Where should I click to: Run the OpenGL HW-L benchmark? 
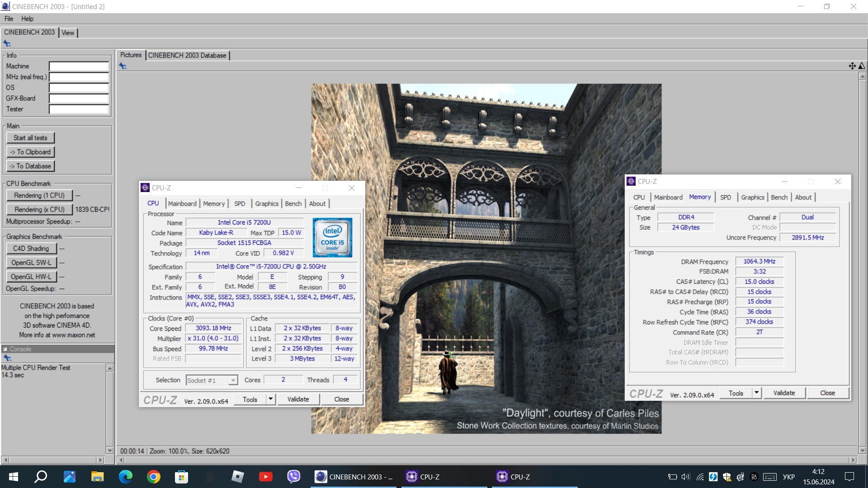tap(31, 277)
